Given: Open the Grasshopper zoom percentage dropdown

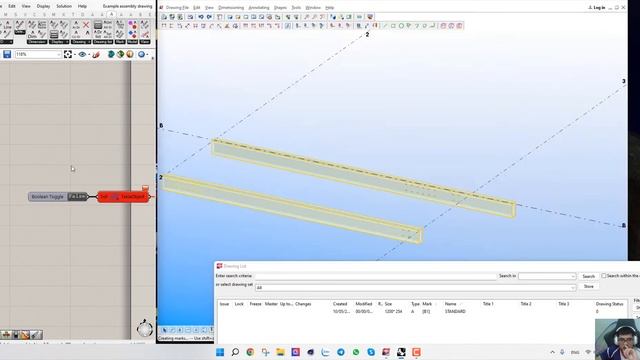Looking at the screenshot, I should pos(38,54).
